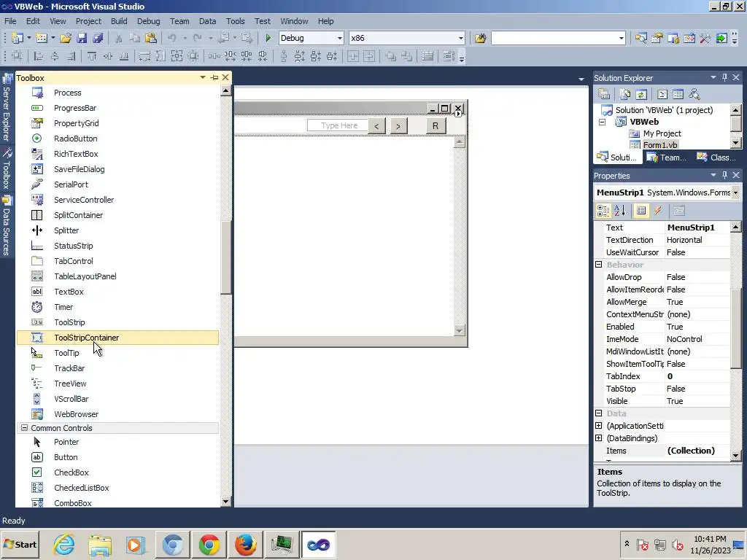Show Events lightning button in Properties panel
Viewport: 747px width, 560px height.
tap(658, 211)
